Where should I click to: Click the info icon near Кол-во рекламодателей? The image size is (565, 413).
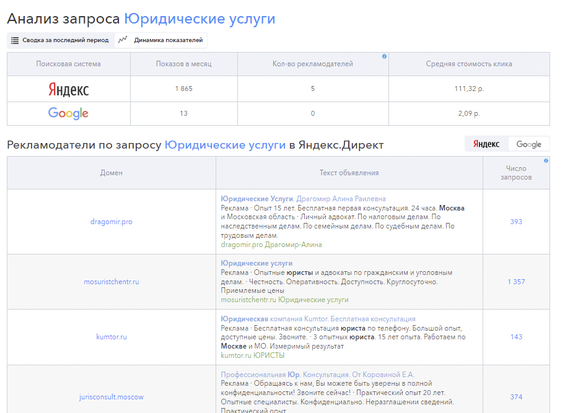(x=384, y=56)
